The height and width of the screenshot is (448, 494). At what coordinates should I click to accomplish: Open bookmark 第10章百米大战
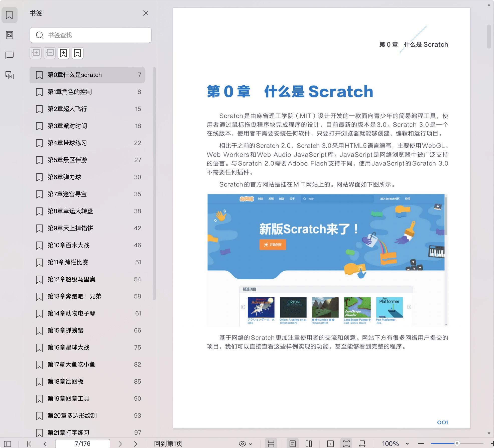click(x=87, y=245)
